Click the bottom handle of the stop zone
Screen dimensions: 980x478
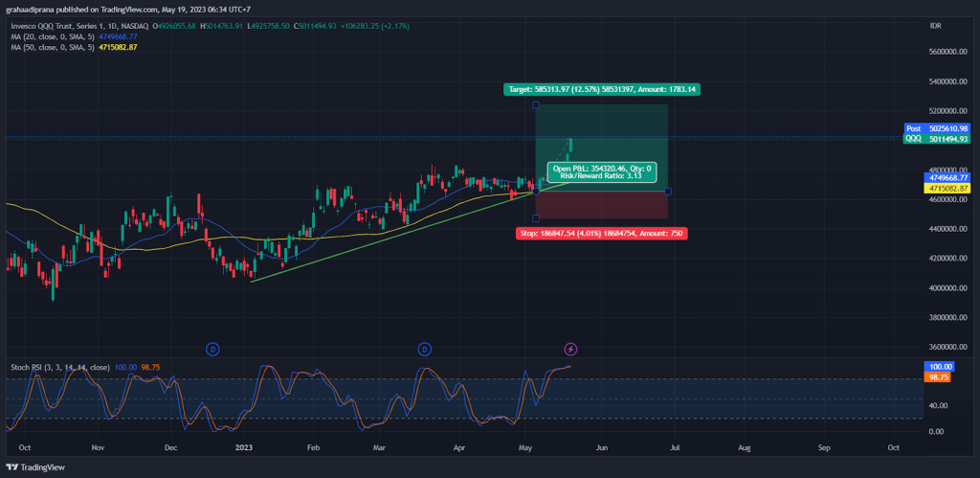coord(536,218)
